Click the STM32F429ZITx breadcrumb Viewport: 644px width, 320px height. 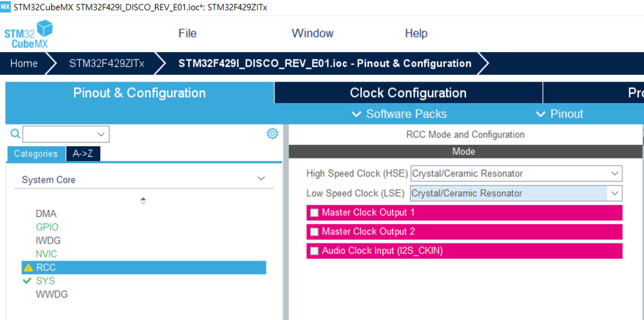(107, 64)
